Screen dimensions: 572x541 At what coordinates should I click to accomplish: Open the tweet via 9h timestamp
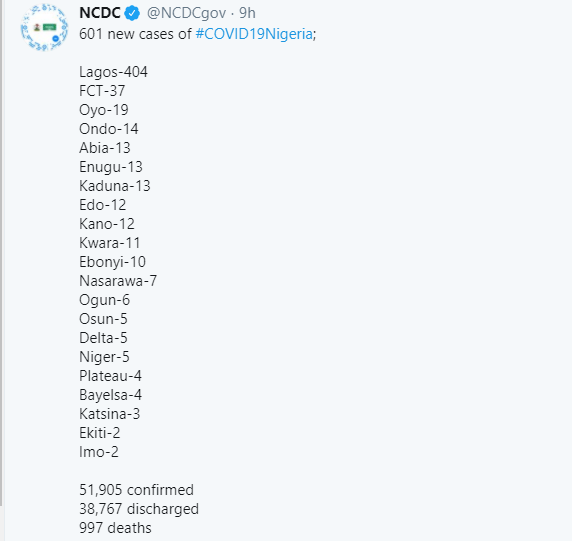point(247,13)
